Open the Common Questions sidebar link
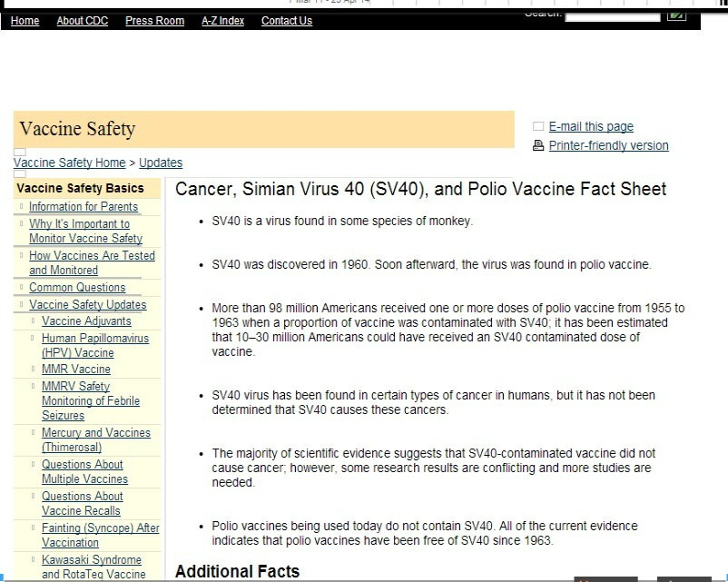The image size is (728, 582). pos(77,288)
